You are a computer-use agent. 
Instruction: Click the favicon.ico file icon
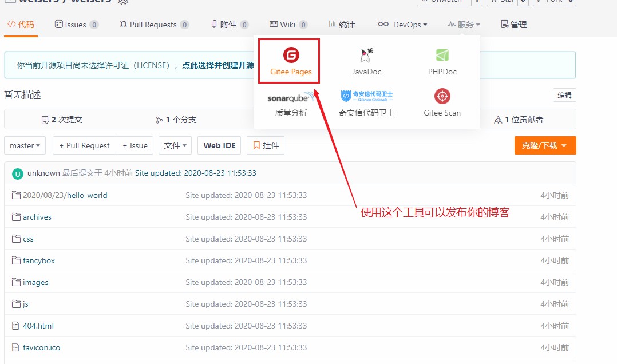(16, 347)
